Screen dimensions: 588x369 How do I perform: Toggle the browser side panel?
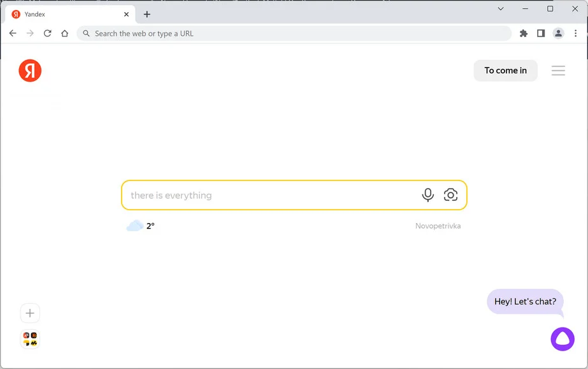click(541, 33)
